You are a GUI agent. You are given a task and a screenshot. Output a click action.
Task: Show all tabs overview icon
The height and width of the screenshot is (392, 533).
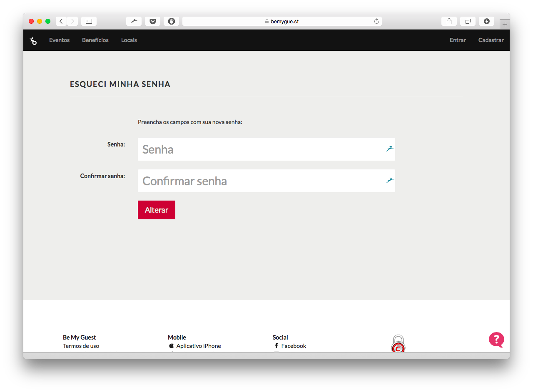click(x=468, y=21)
